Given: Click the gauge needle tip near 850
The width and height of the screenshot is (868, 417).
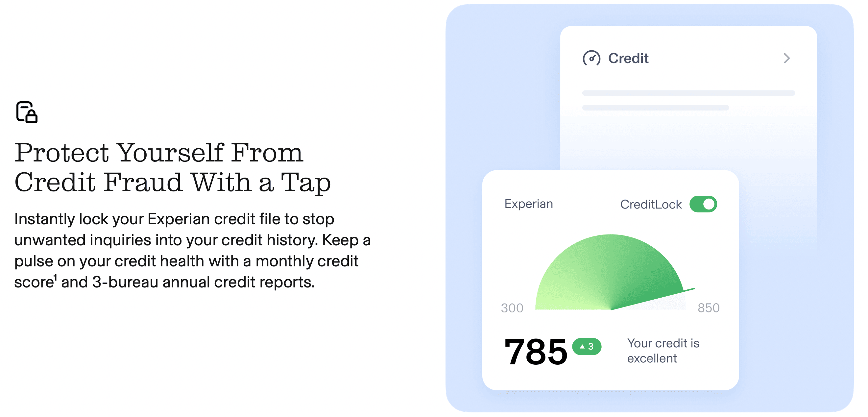Looking at the screenshot, I should click(692, 289).
